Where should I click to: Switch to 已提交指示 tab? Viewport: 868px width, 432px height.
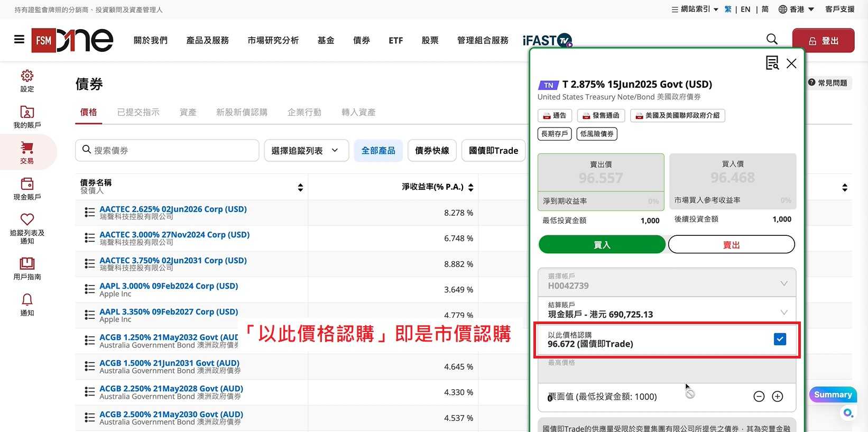coord(138,112)
